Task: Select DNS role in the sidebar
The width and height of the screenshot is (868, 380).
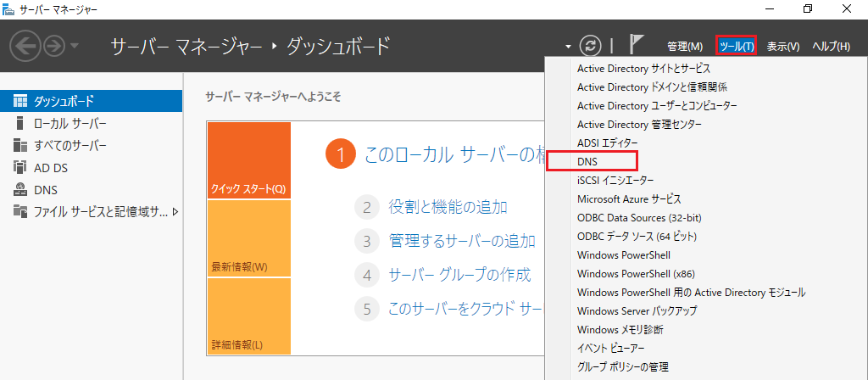Action: (x=91, y=189)
